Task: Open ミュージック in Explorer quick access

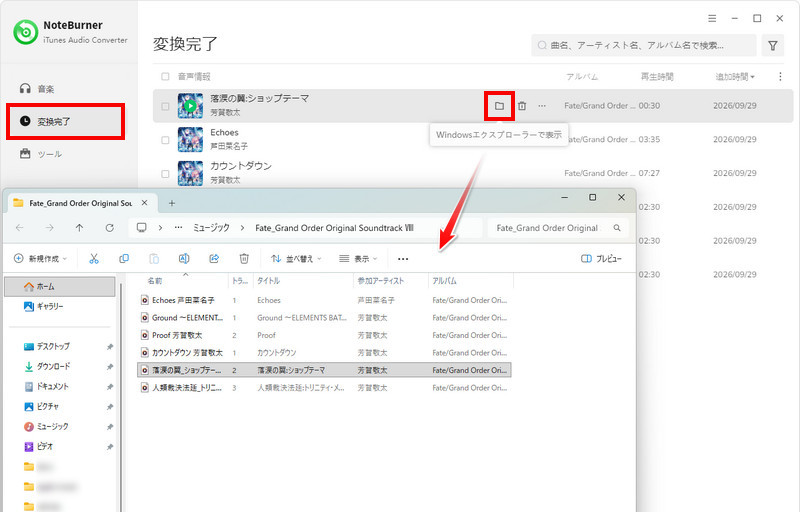Action: tap(46, 426)
